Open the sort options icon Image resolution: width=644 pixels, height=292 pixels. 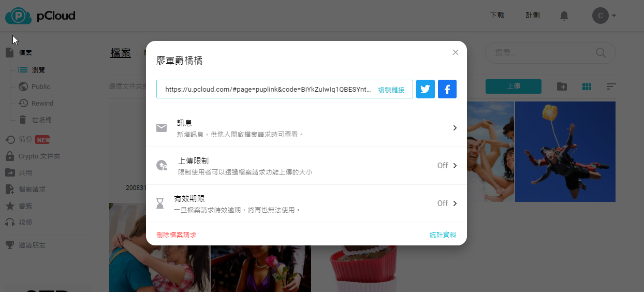(611, 86)
